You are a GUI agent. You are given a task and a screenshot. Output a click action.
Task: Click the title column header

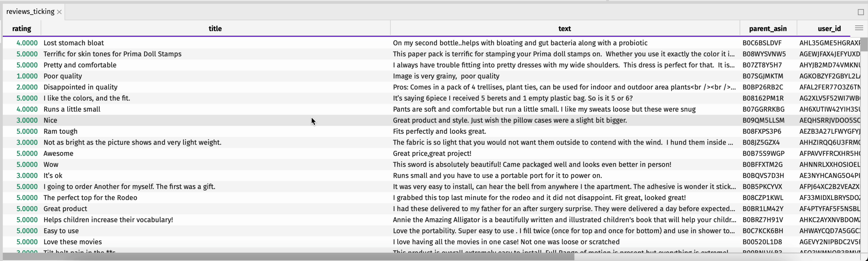[215, 29]
